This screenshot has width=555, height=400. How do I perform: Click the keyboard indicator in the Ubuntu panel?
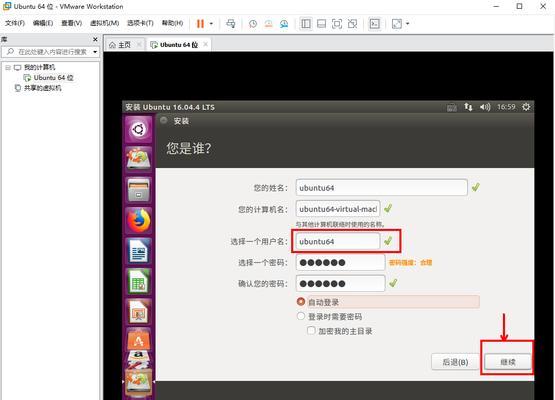[x=452, y=107]
